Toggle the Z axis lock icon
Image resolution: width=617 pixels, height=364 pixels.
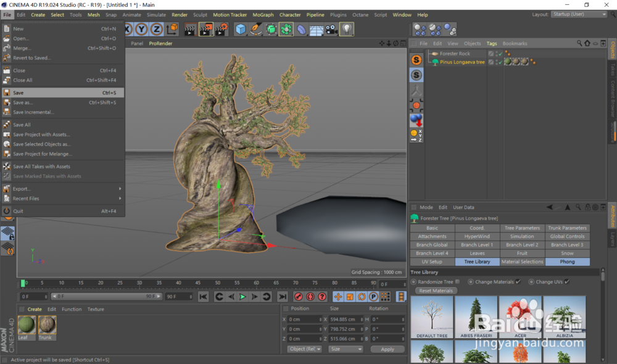157,29
